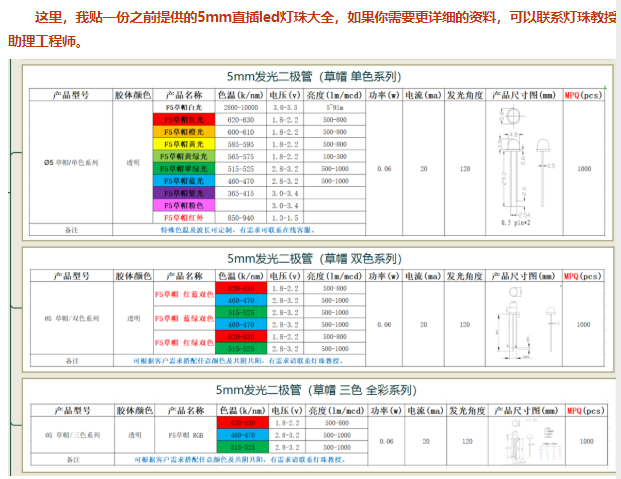Click the red 620-630 cell in RGB table
The image size is (621, 479).
pos(243,423)
